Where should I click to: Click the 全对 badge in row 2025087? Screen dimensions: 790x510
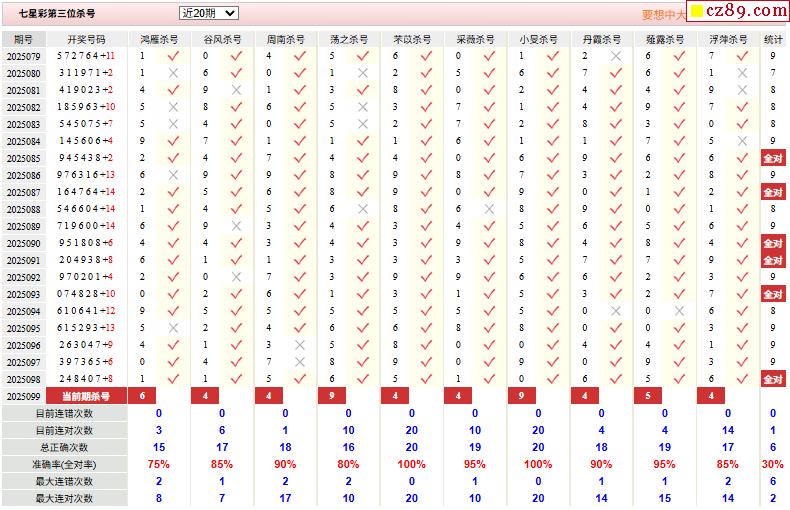(x=773, y=192)
